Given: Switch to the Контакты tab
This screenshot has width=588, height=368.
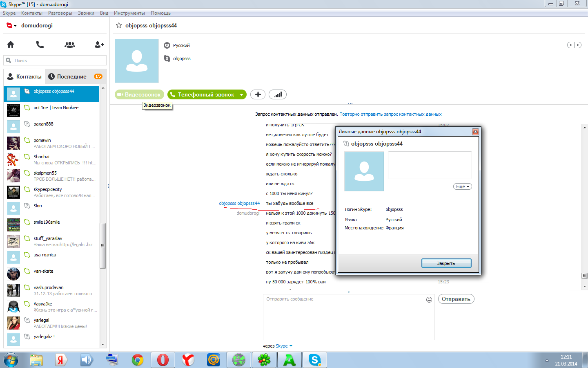Looking at the screenshot, I should click(x=24, y=76).
